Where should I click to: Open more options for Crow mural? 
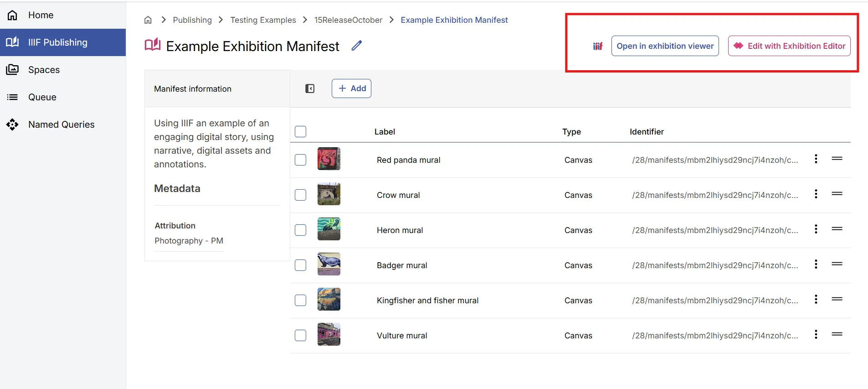(x=816, y=194)
